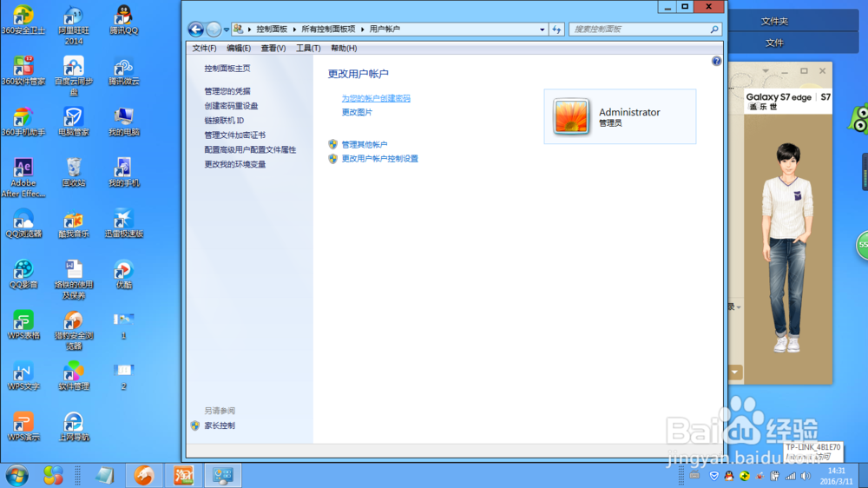Click 更改我的环境变量 sidebar link
Screen dimensions: 868x488
234,164
